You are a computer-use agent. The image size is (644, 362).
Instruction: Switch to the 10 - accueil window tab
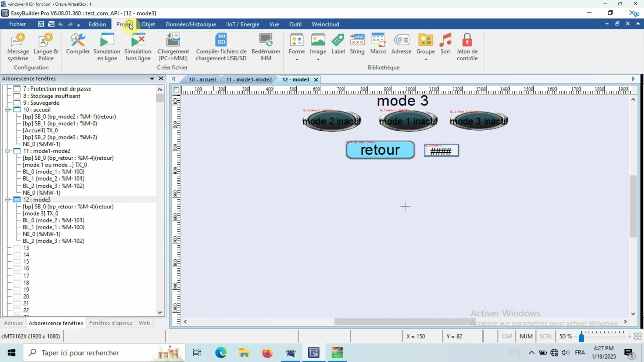[x=202, y=79]
